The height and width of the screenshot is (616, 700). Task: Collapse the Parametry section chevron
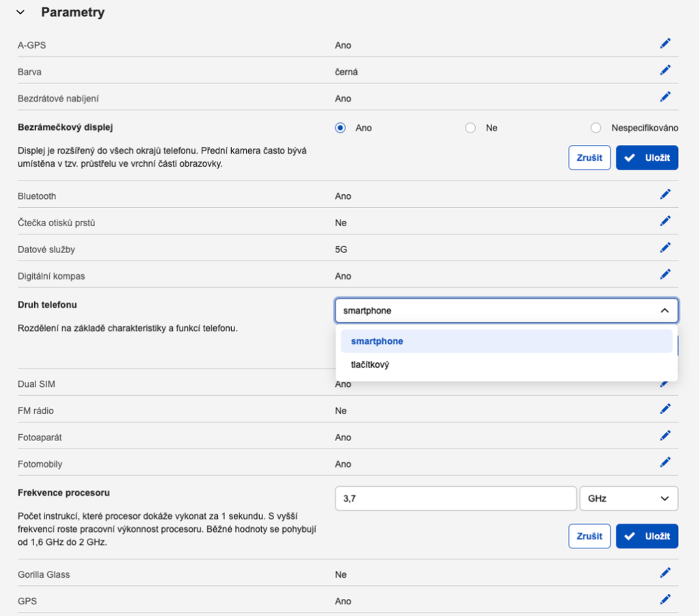coord(21,12)
